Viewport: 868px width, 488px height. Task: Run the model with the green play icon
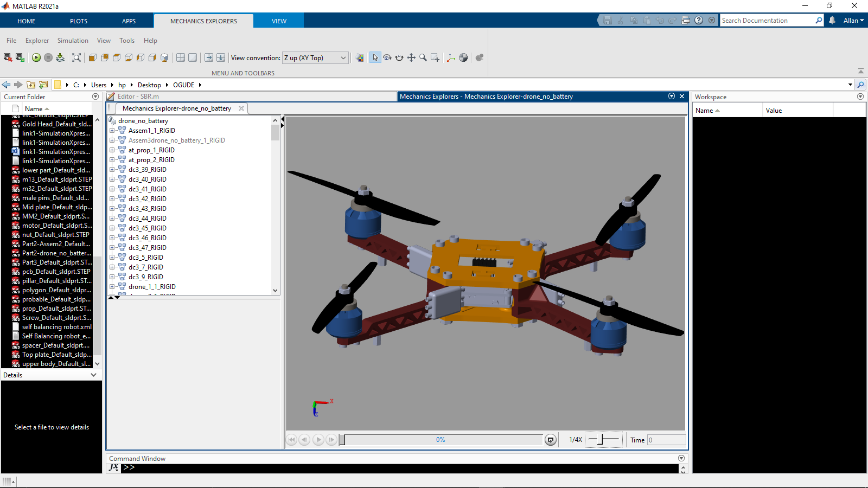36,57
